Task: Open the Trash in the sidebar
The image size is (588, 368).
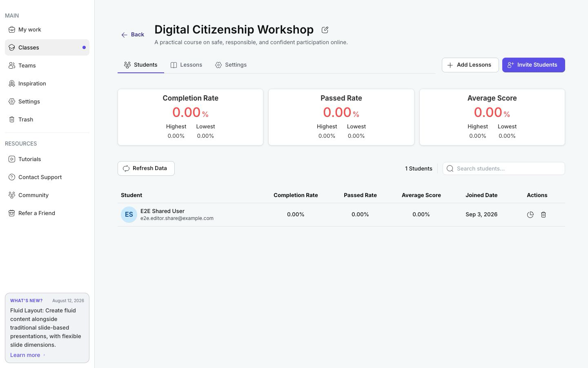Action: pos(47,119)
